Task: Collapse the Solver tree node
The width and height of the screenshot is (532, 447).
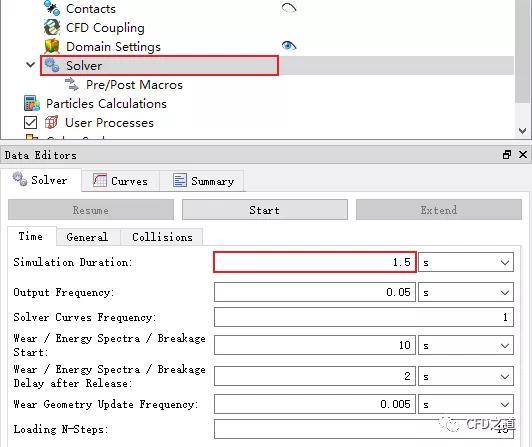Action: click(31, 64)
